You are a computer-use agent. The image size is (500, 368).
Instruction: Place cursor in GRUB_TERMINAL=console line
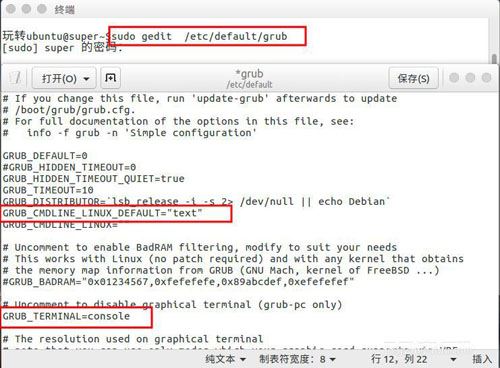[66, 316]
